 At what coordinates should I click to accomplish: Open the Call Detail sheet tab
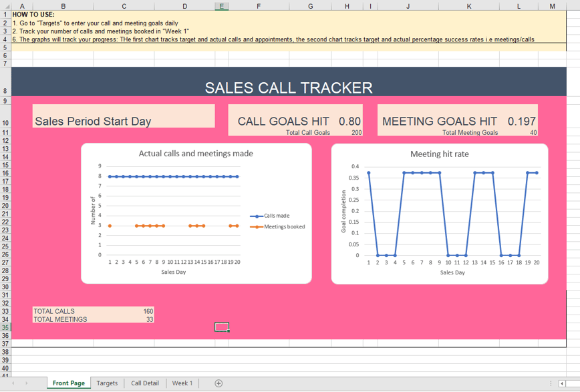tap(144, 383)
